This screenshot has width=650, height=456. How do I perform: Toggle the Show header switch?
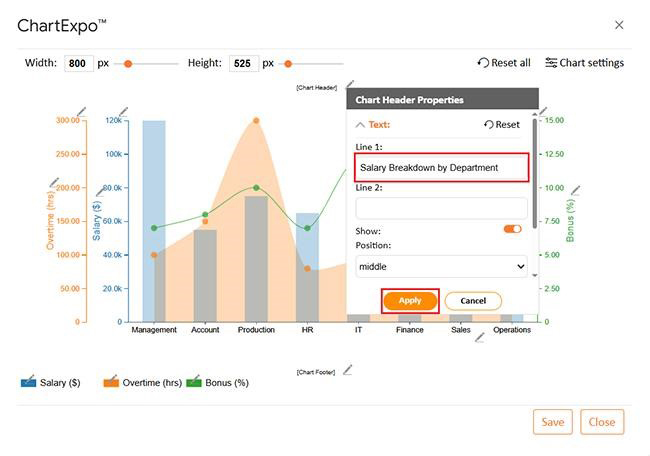[512, 229]
